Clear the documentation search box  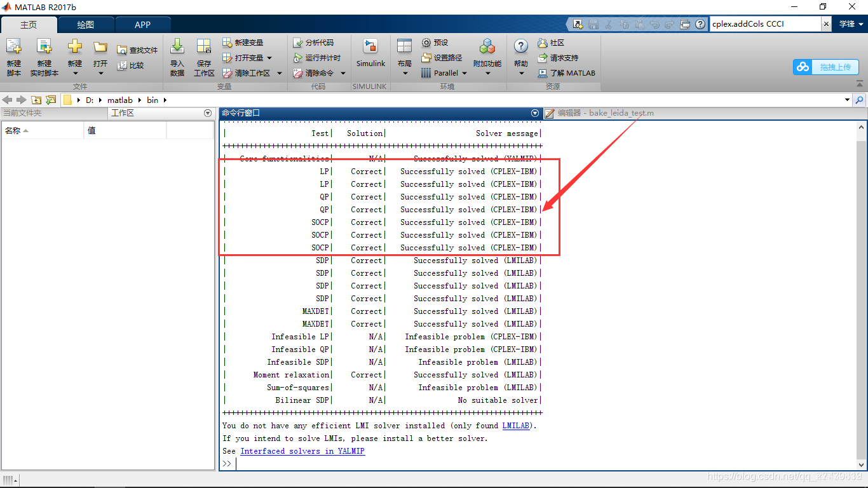coord(826,24)
